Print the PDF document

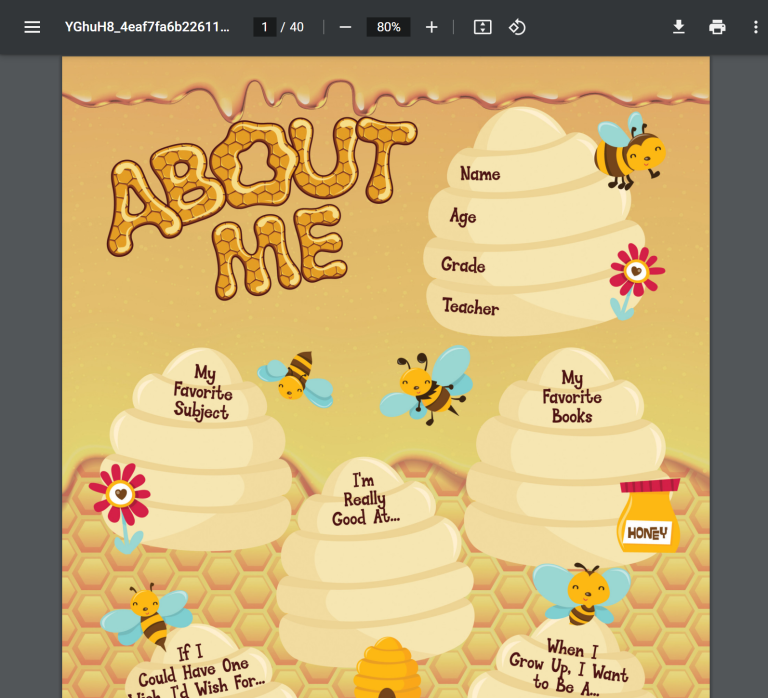tap(717, 27)
